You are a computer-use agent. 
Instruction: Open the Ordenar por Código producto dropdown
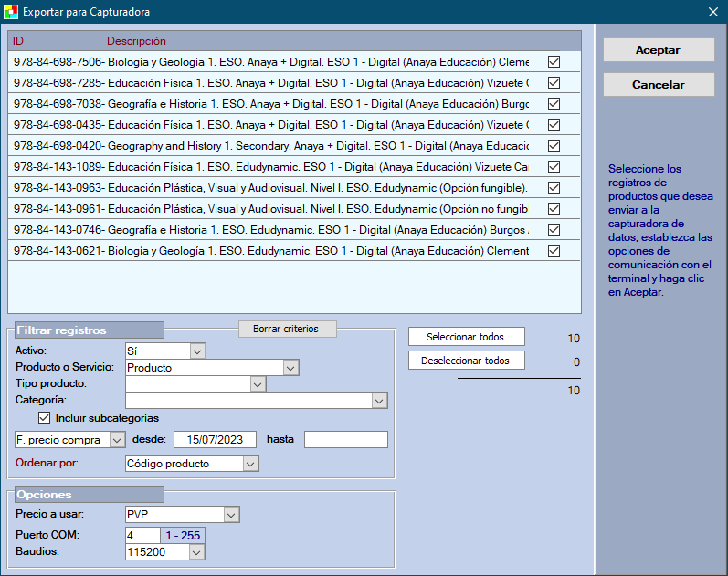coord(250,464)
